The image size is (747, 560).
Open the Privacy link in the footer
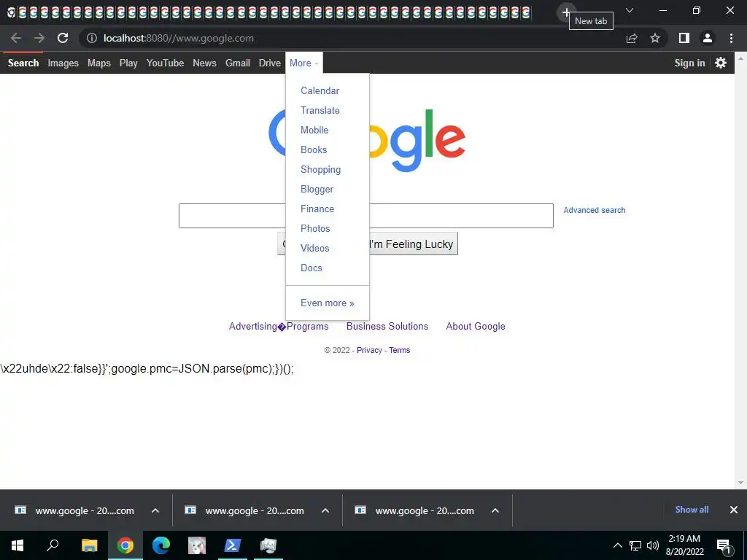[x=369, y=350]
